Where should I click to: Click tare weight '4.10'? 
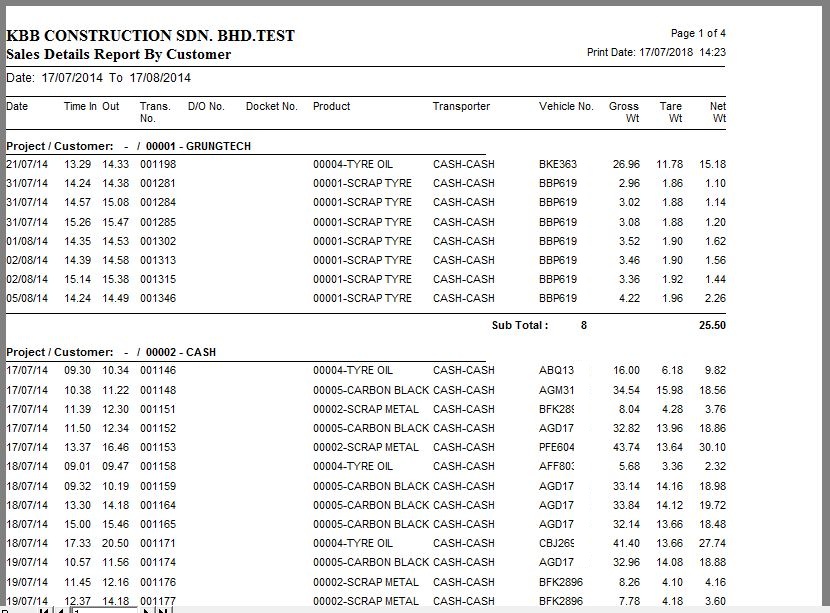pyautogui.click(x=672, y=583)
